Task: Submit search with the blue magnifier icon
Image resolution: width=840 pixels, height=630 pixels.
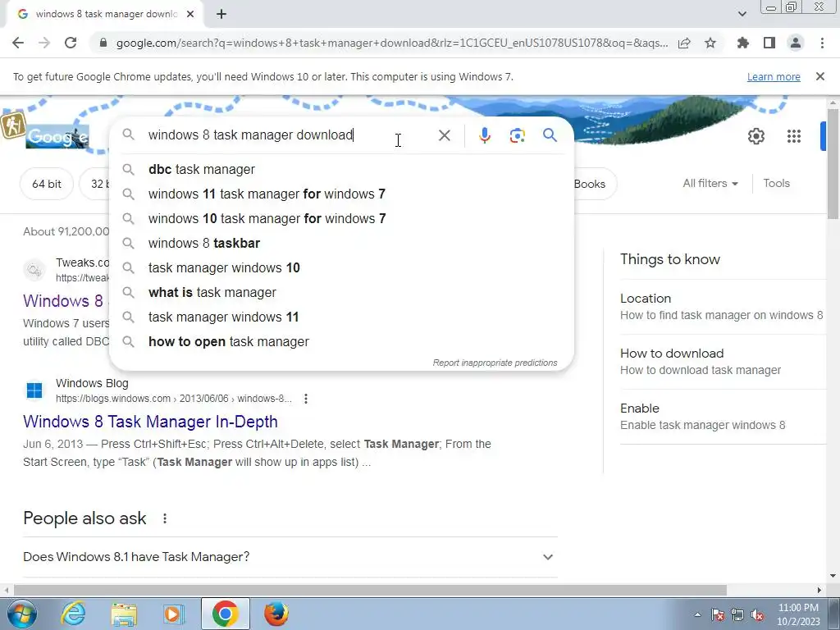Action: [550, 135]
